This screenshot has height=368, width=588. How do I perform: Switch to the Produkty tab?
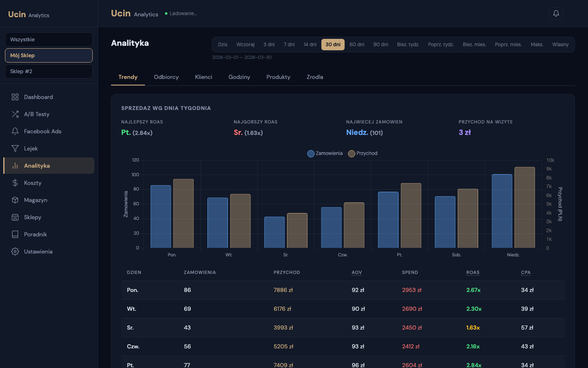point(278,77)
